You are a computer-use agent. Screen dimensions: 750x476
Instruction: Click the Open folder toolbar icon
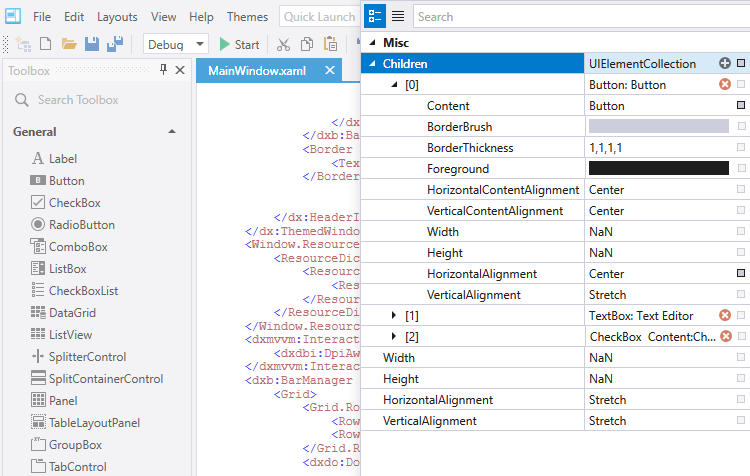[69, 44]
